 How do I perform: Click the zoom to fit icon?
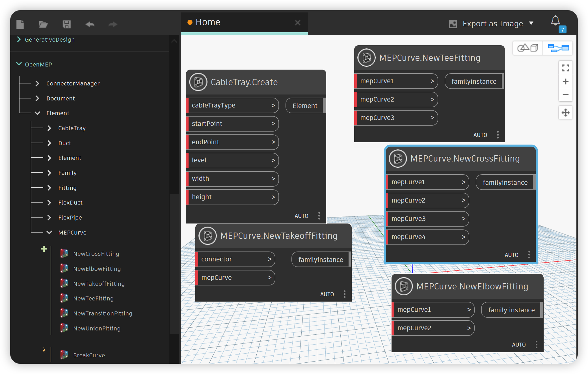[565, 68]
